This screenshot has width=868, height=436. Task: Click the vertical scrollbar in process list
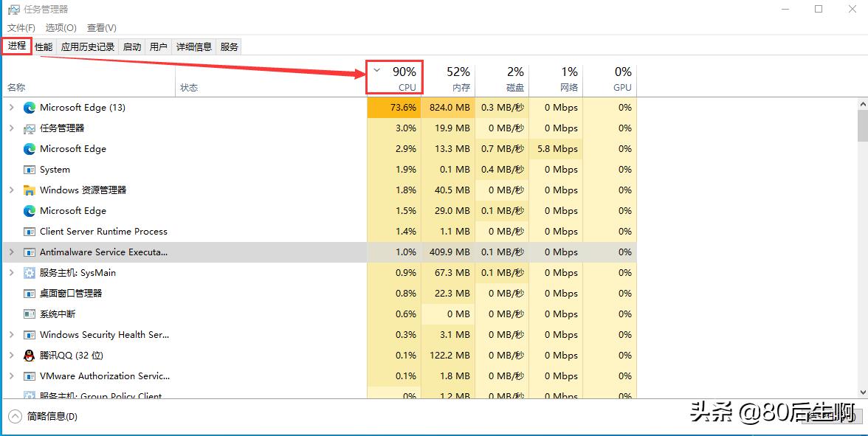862,125
